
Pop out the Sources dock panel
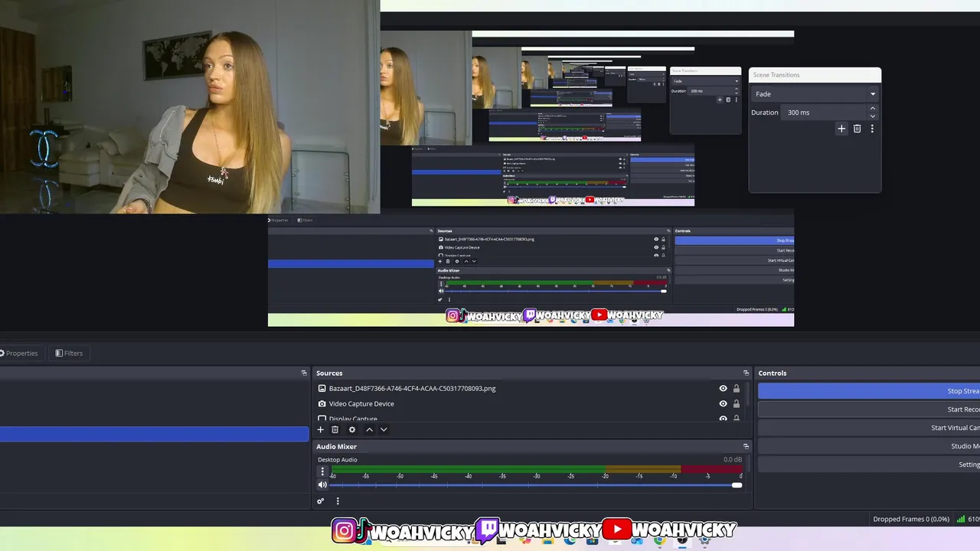coord(746,373)
